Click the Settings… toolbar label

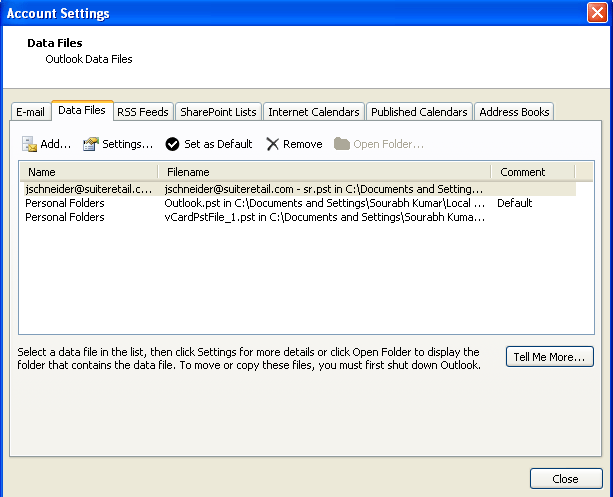pyautogui.click(x=127, y=144)
